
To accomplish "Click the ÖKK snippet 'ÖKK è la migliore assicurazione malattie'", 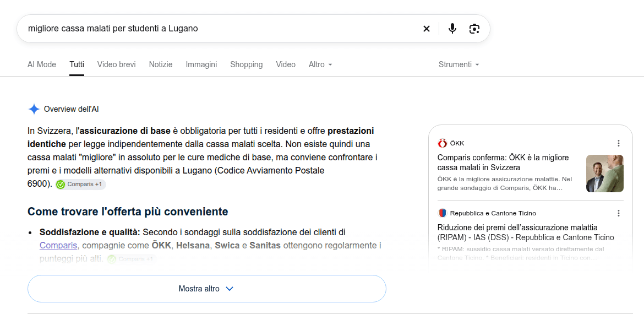I will point(505,183).
